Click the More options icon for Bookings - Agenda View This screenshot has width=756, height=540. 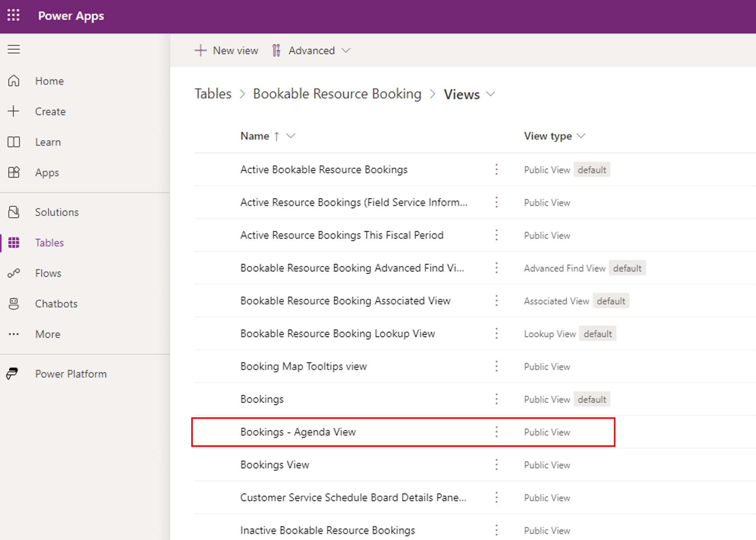pos(497,432)
